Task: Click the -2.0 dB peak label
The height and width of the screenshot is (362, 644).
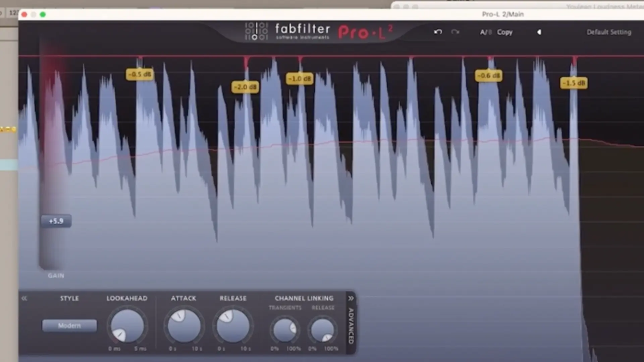Action: coord(245,87)
